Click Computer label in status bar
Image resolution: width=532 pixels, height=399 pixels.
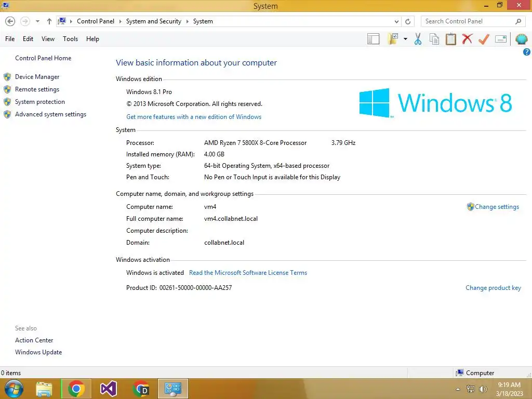tap(480, 373)
